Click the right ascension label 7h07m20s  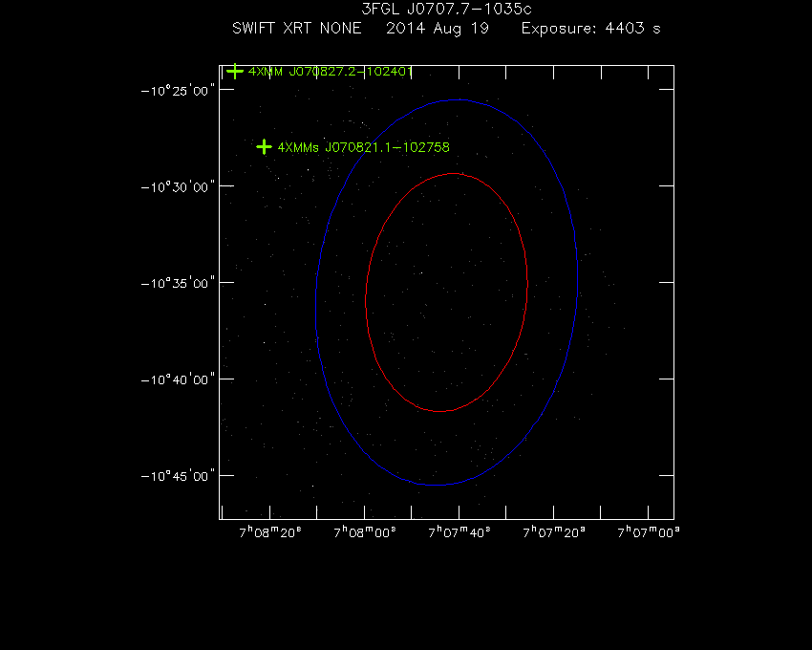point(554,532)
